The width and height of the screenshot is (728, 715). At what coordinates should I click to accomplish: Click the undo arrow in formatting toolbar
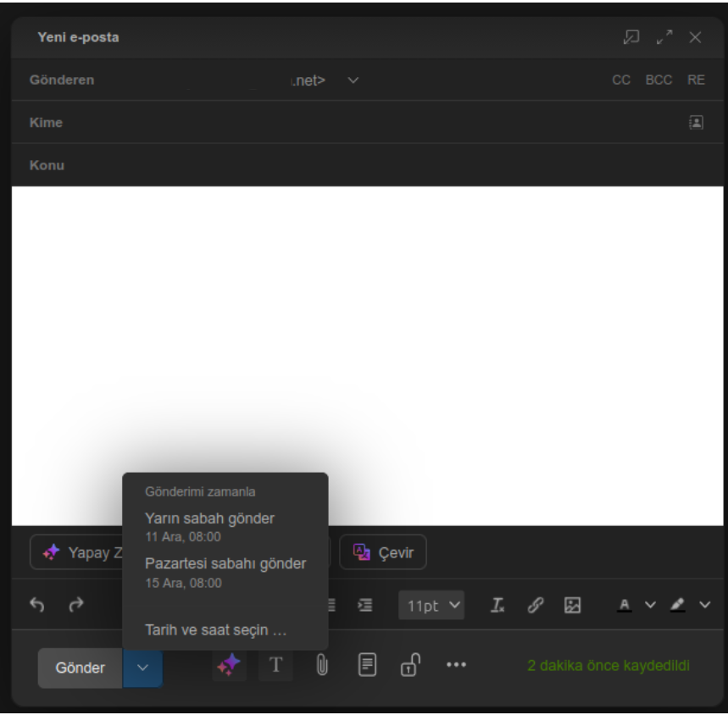tap(36, 605)
